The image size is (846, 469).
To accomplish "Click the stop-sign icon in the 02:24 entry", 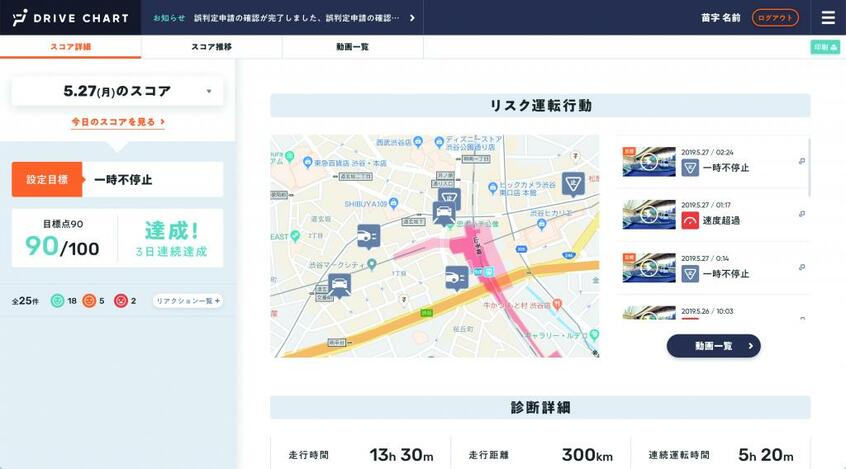I will coord(690,168).
